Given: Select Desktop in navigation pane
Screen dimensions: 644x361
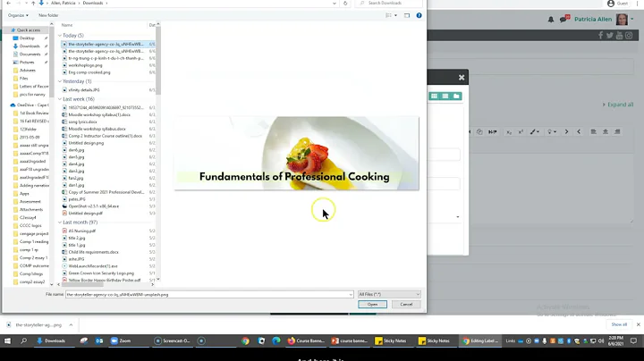Looking at the screenshot, I should point(27,38).
